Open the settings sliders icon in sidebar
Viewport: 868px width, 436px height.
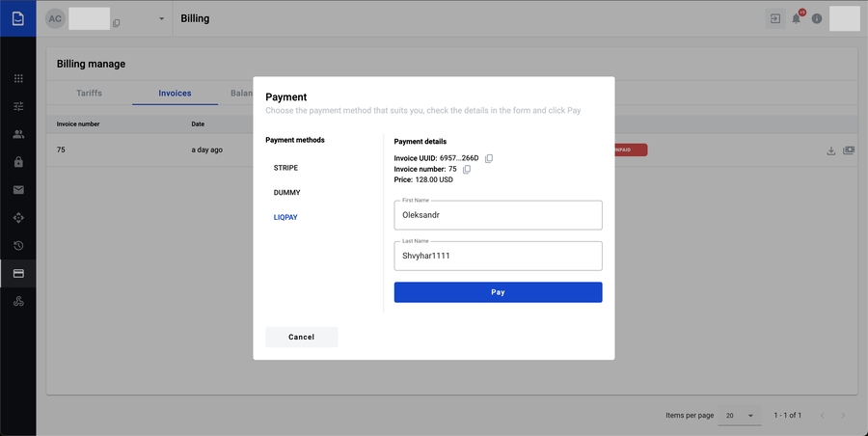point(18,106)
